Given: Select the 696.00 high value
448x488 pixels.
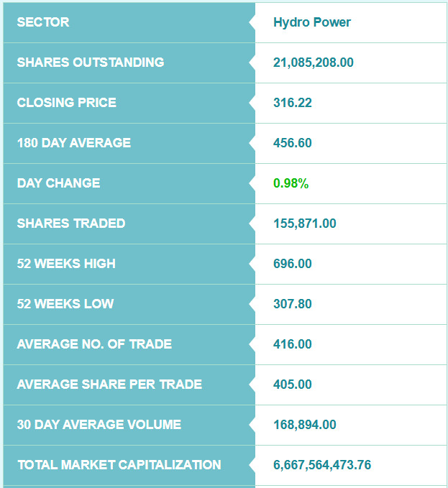Looking at the screenshot, I should coord(293,264).
